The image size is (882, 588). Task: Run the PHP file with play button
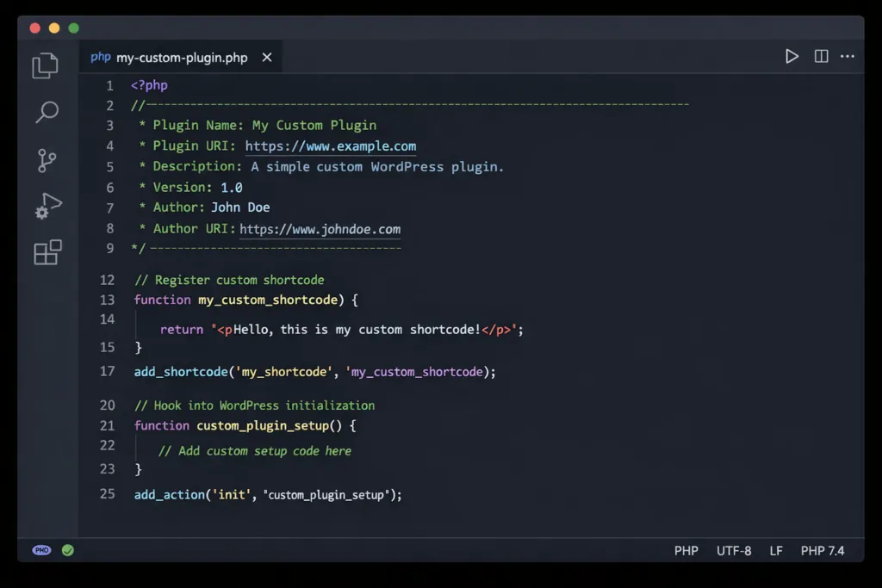tap(792, 56)
